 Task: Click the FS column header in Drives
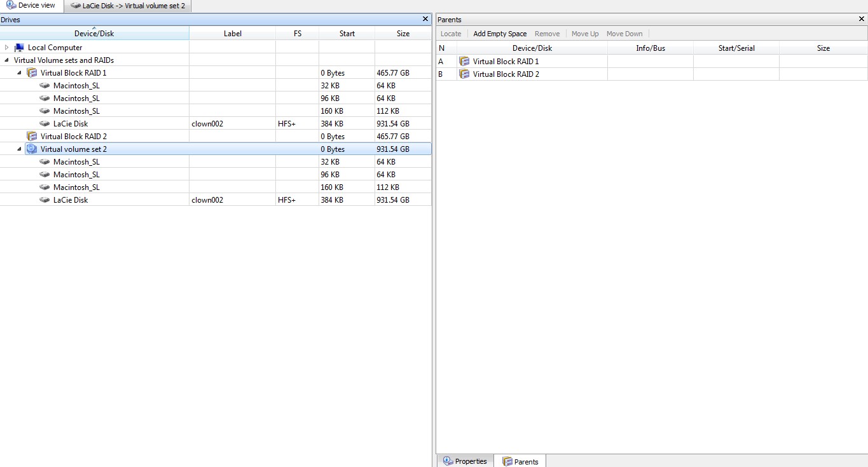[x=298, y=34]
